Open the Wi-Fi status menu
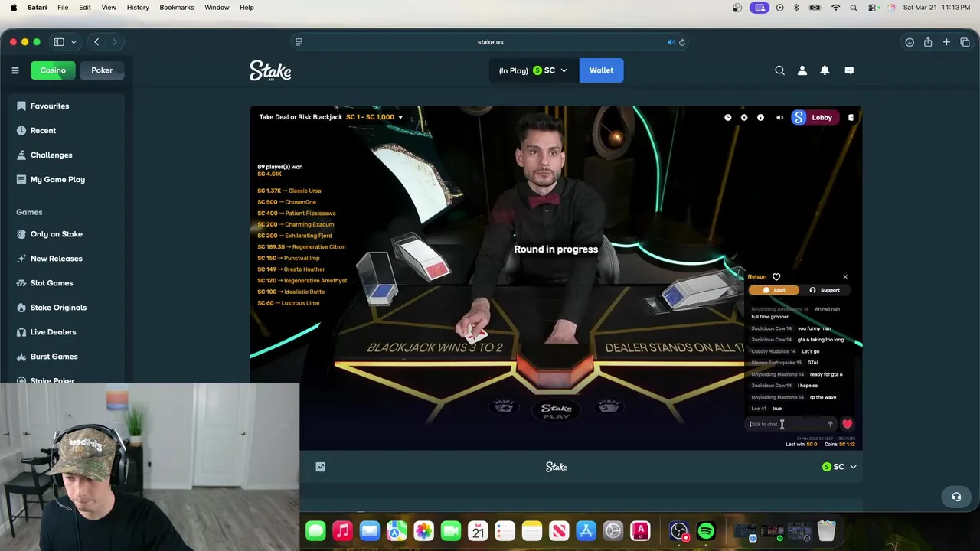Screen dimensions: 980x551 (836, 8)
